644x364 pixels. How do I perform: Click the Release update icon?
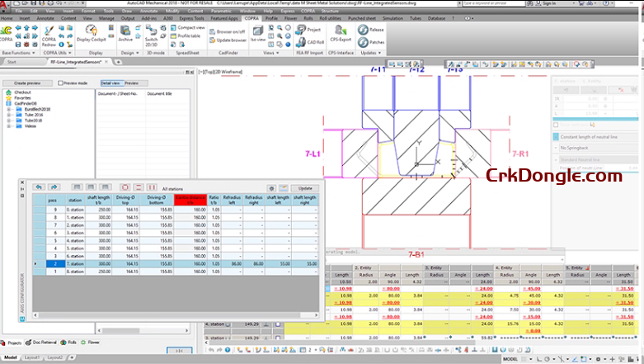[363, 29]
